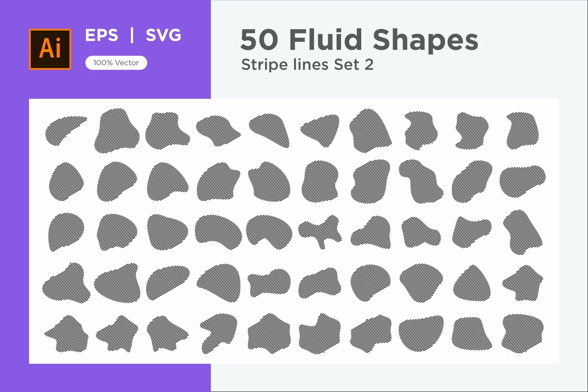Screen dimensions: 588x392
Task: Click the fifth shape in the top row
Action: pyautogui.click(x=269, y=131)
